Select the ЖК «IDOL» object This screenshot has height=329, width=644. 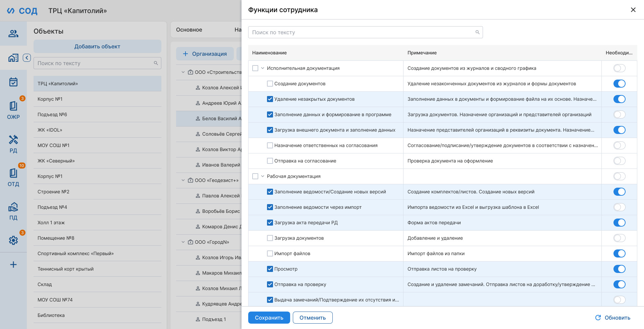click(97, 130)
